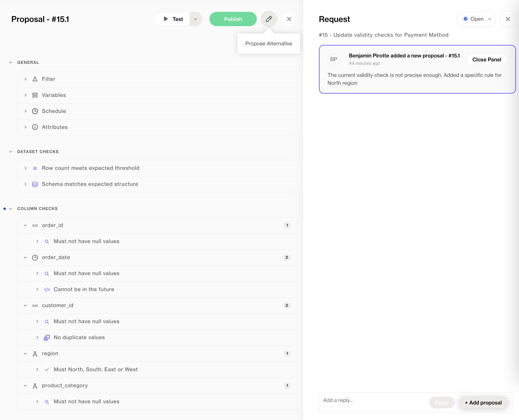Click the green Publish button
The width and height of the screenshot is (519, 420).
[x=233, y=19]
